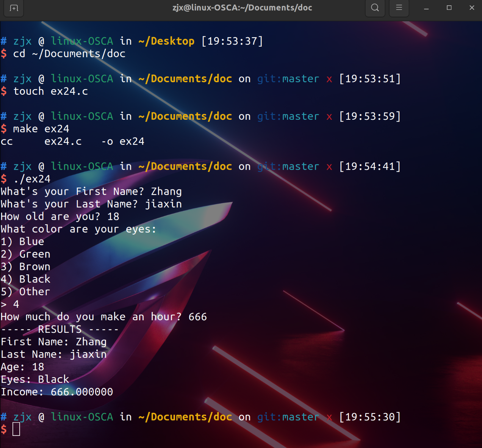Click the 'Income: 666.000000' output line
482x448 pixels.
click(57, 392)
